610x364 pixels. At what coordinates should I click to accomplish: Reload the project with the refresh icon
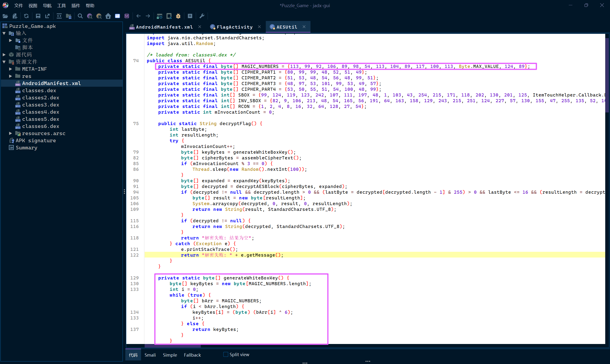26,16
